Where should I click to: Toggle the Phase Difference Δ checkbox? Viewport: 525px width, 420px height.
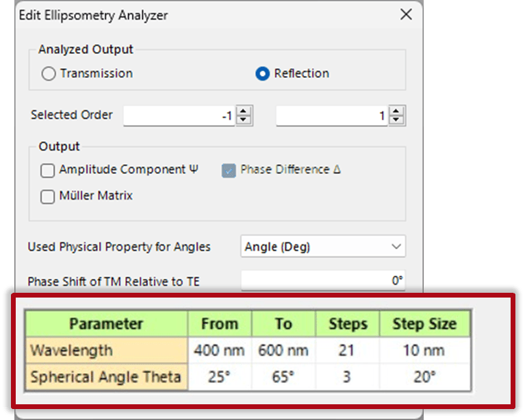tap(229, 170)
